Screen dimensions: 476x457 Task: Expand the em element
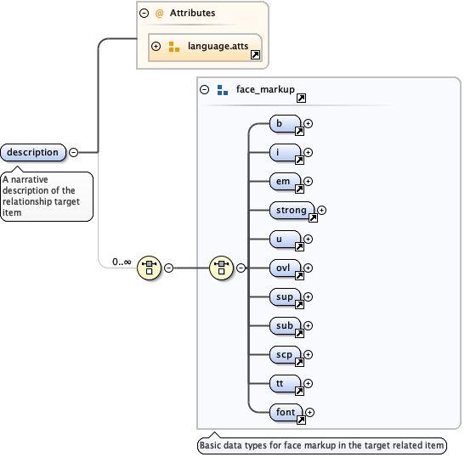pos(308,182)
